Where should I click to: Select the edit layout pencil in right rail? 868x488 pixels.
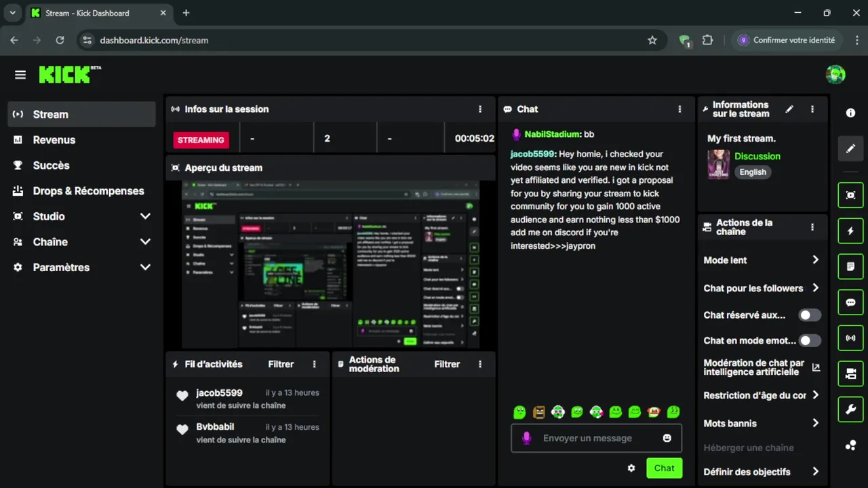coord(850,148)
